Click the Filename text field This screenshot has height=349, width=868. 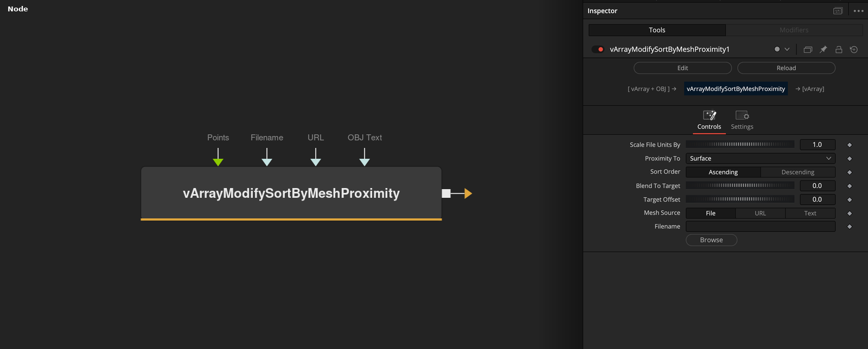[x=760, y=227]
